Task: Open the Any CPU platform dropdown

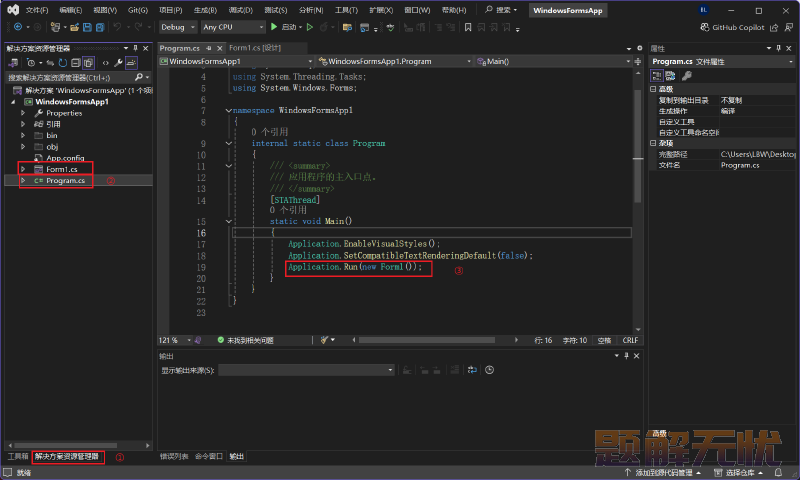Action: point(233,27)
